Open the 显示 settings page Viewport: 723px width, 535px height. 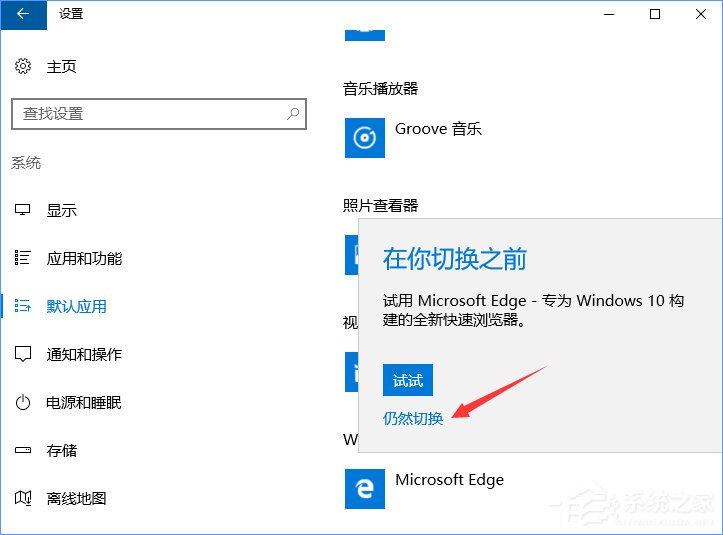point(61,211)
